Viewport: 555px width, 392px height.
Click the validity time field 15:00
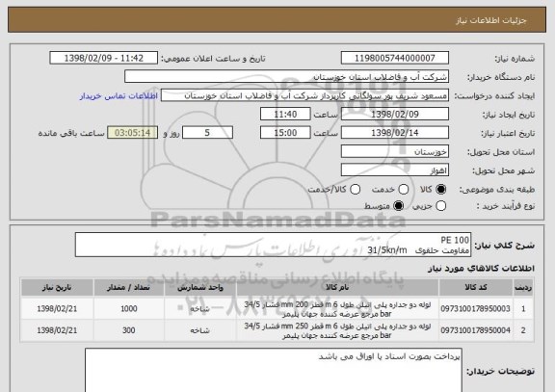[285, 133]
